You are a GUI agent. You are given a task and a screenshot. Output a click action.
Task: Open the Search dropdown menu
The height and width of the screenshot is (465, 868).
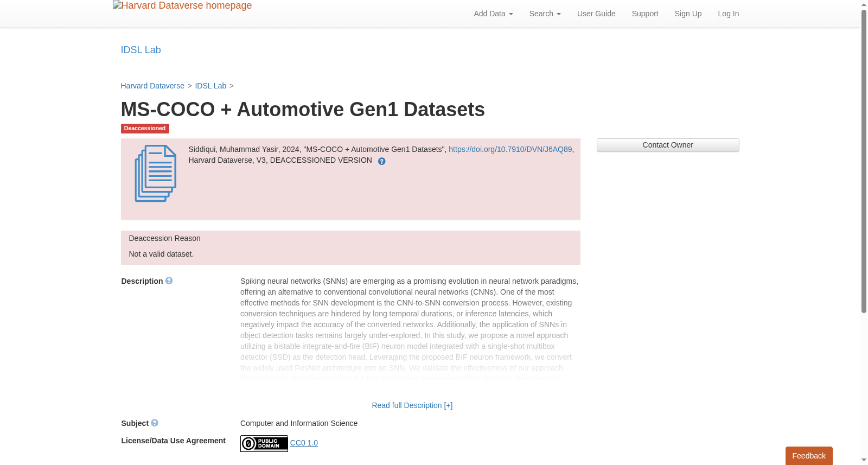pos(545,14)
